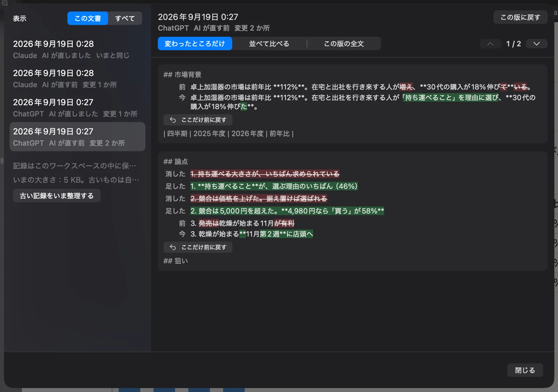
Task: Go to next change with down chevron
Action: [537, 44]
